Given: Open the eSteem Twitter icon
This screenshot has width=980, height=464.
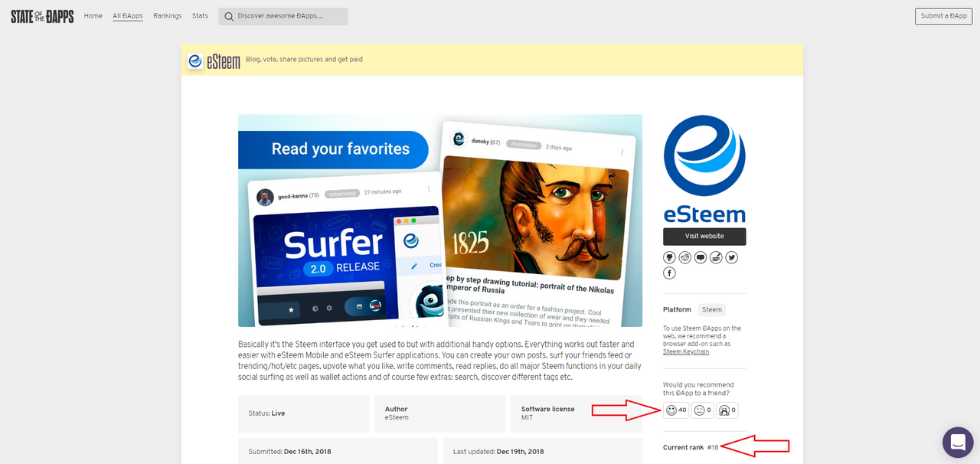Looking at the screenshot, I should 732,258.
